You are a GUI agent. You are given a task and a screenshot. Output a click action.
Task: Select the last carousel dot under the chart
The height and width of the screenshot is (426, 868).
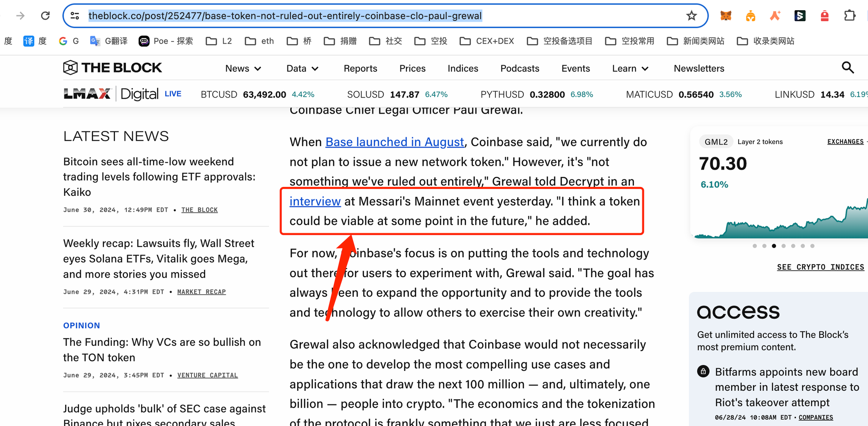pos(812,246)
